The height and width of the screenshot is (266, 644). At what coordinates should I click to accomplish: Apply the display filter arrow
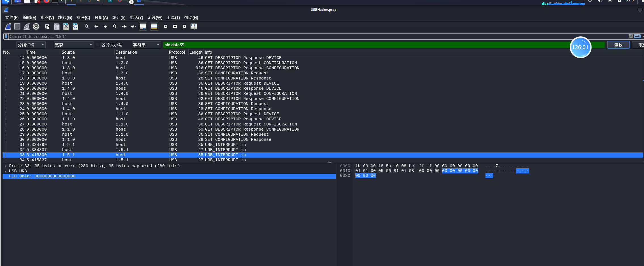click(637, 36)
